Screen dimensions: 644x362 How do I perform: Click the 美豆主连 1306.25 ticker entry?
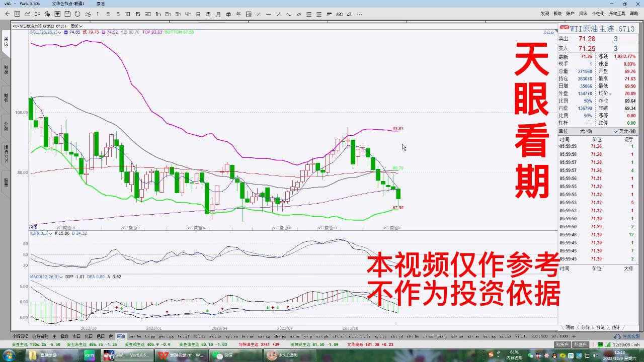tap(36, 344)
